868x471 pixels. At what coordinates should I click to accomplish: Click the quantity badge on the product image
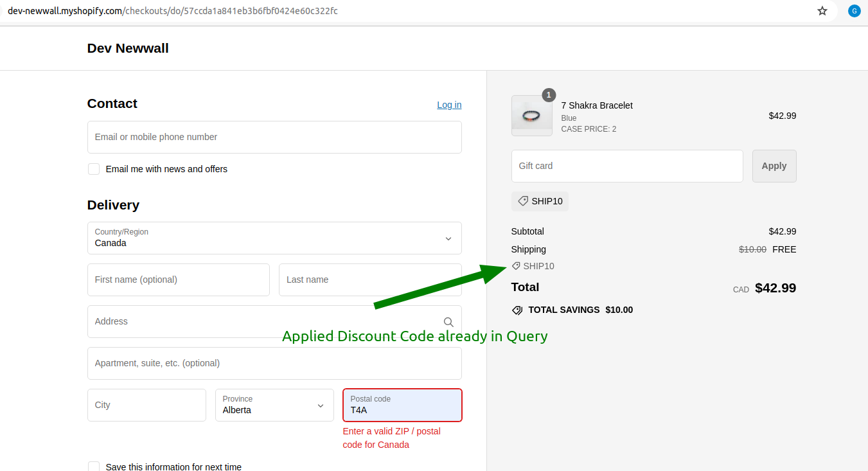pyautogui.click(x=548, y=95)
